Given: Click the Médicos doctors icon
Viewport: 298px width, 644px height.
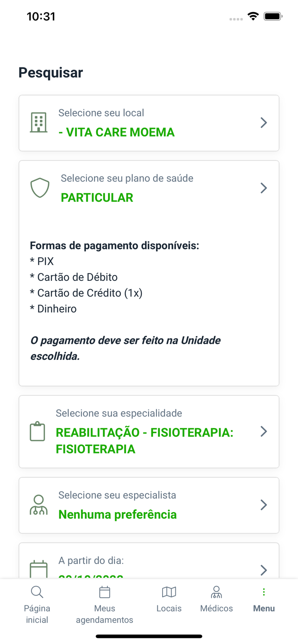Looking at the screenshot, I should coord(216,592).
